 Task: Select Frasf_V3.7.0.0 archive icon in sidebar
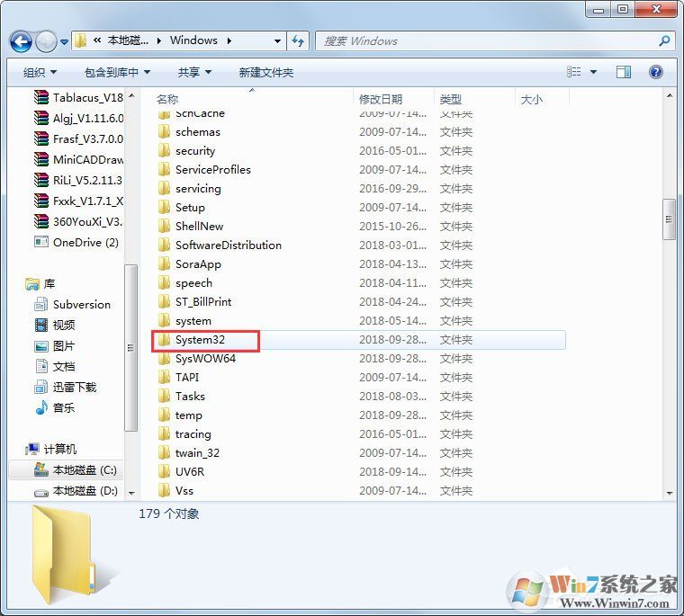pos(41,138)
